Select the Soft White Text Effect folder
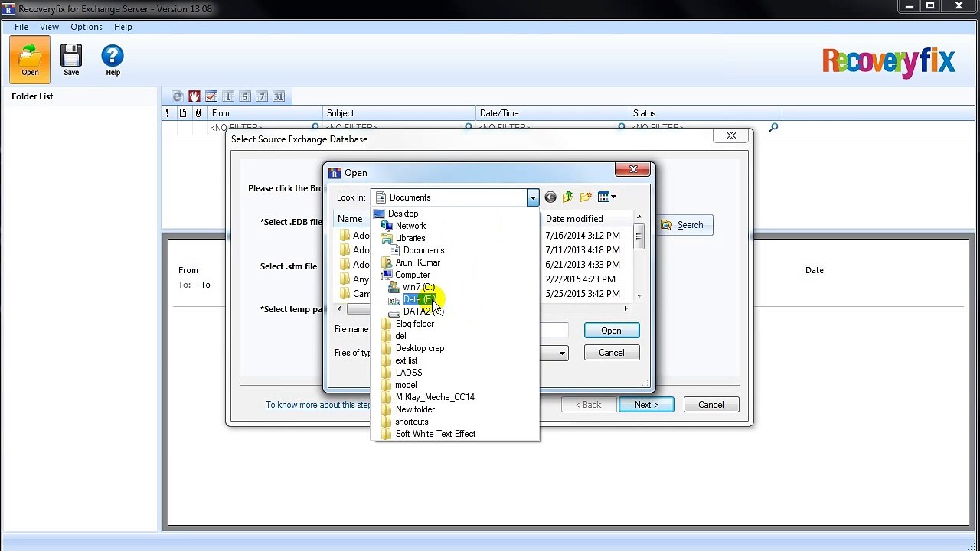 435,434
